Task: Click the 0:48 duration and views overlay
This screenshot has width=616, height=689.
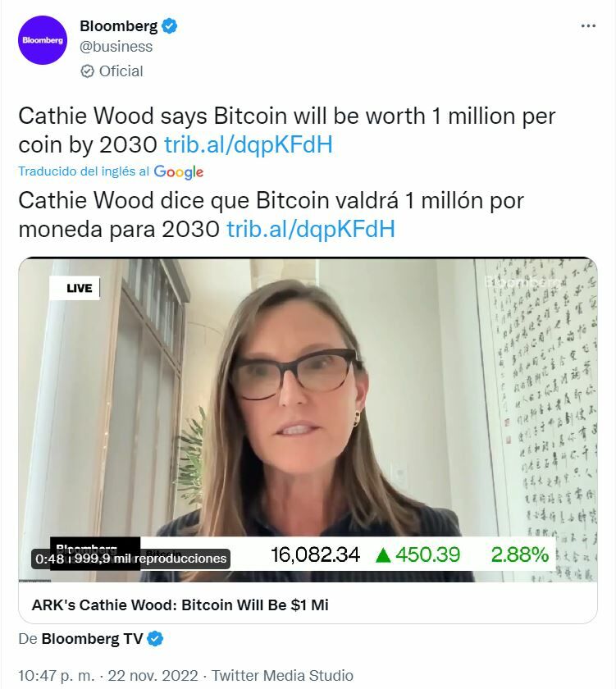Action: point(130,559)
